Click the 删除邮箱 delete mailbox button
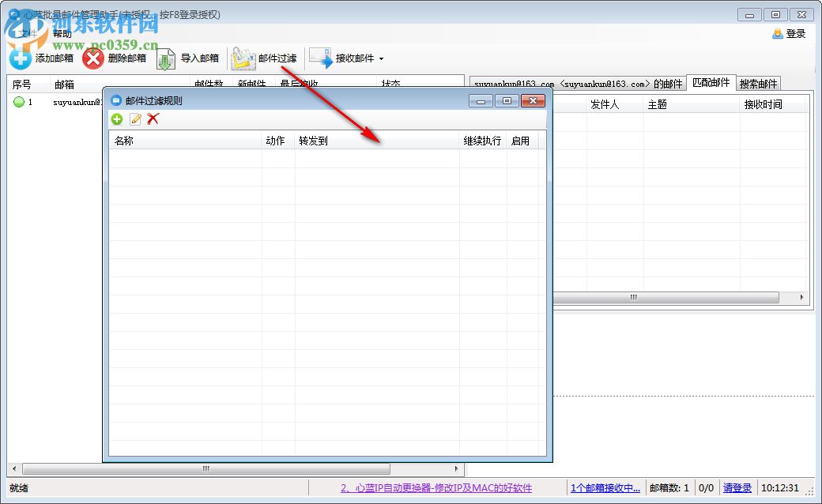822x504 pixels. click(115, 58)
